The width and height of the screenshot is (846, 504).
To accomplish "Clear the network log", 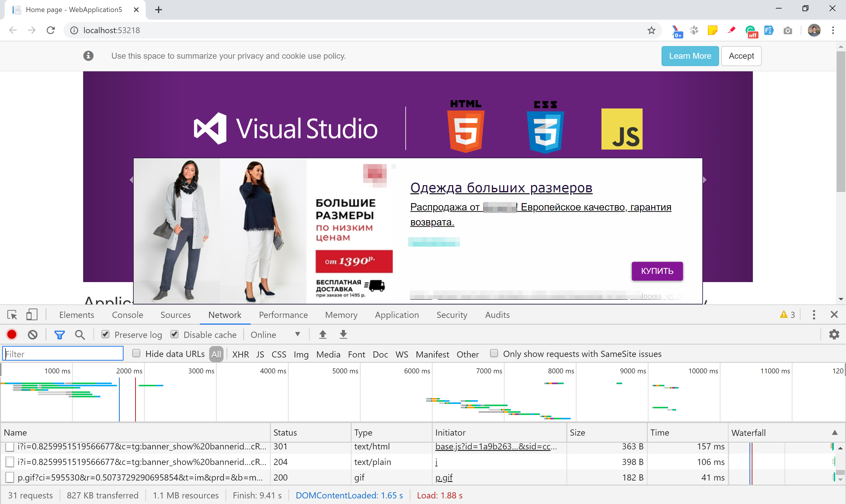I will tap(33, 335).
